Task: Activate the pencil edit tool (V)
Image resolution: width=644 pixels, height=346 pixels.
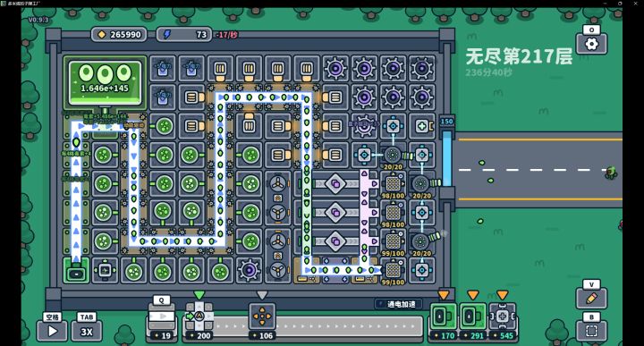Action: coord(591,299)
